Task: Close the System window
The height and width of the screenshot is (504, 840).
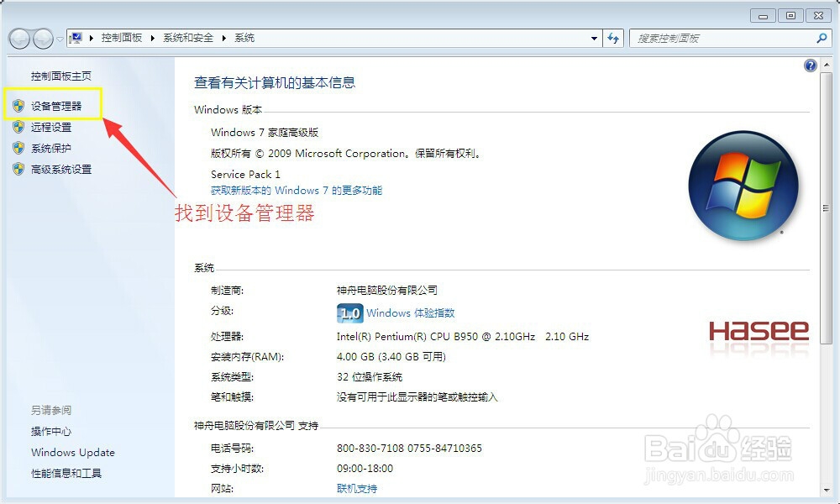Action: tap(818, 15)
